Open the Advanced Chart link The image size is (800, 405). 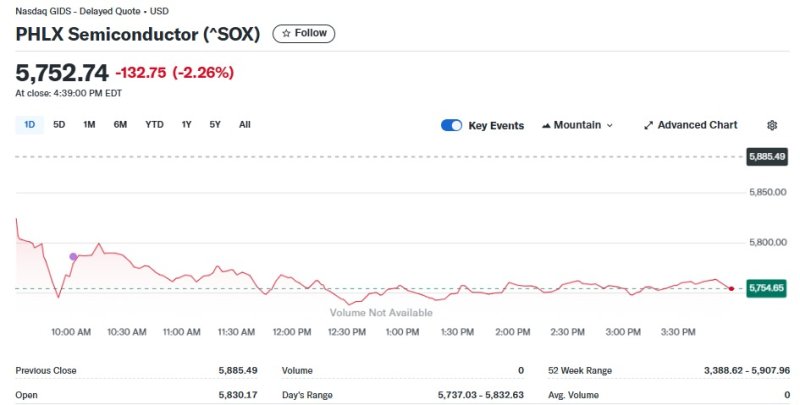696,125
